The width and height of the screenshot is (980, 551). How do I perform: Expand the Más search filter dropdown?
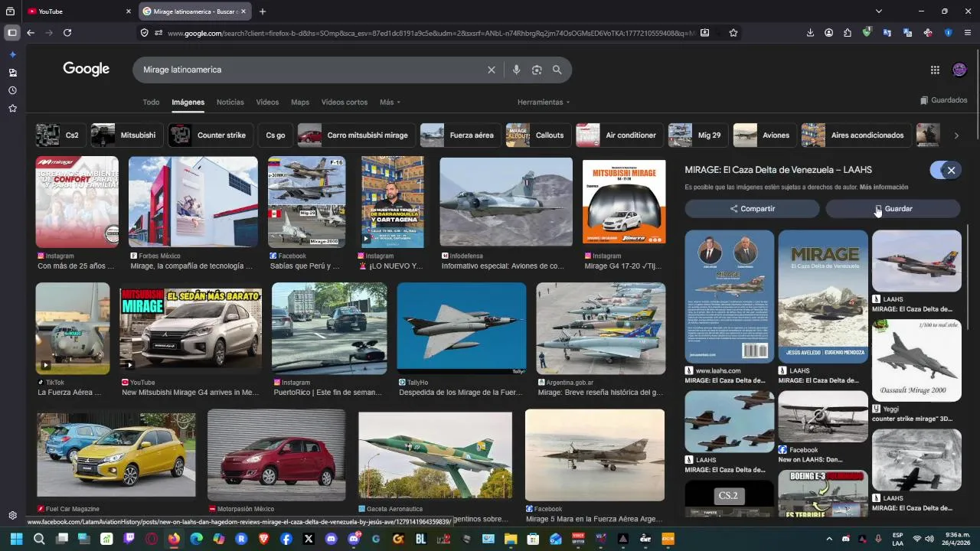[x=390, y=103]
